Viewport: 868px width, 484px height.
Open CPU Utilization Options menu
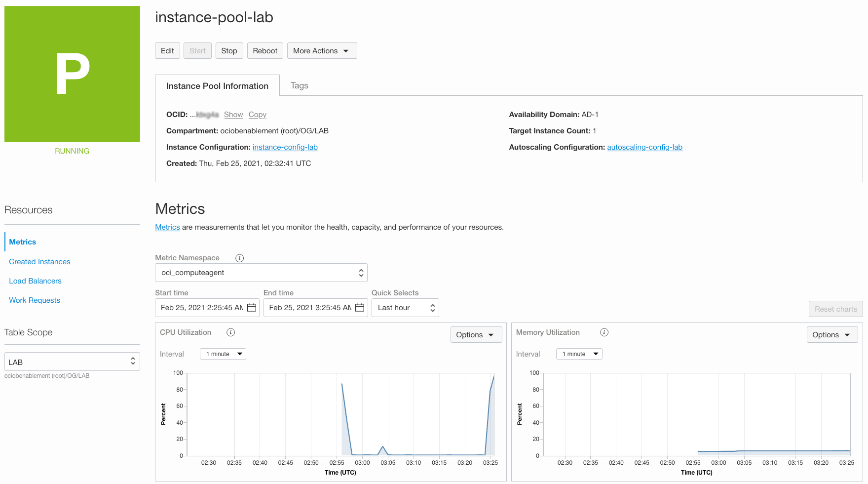(x=476, y=335)
